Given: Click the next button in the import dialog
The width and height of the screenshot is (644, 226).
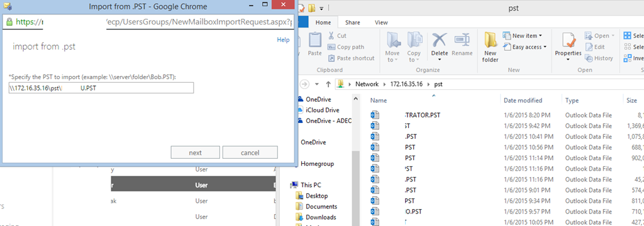Looking at the screenshot, I should coord(195,153).
